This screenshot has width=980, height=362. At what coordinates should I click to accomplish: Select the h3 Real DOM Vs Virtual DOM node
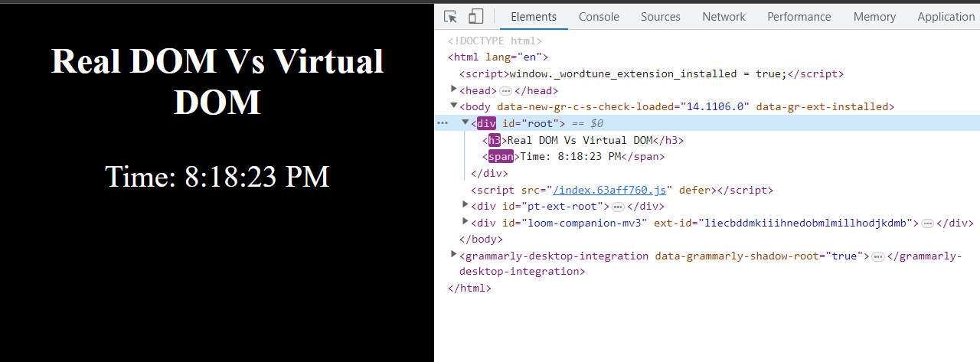pyautogui.click(x=583, y=140)
